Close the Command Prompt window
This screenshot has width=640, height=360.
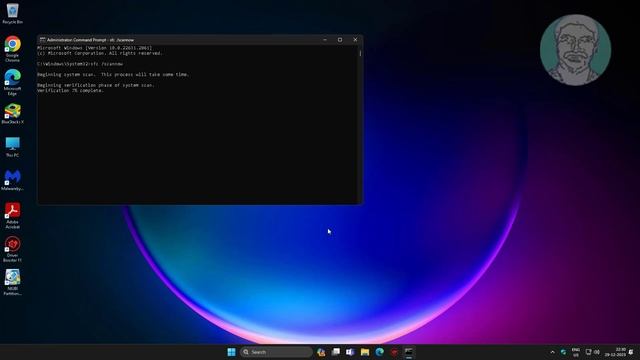(x=355, y=40)
